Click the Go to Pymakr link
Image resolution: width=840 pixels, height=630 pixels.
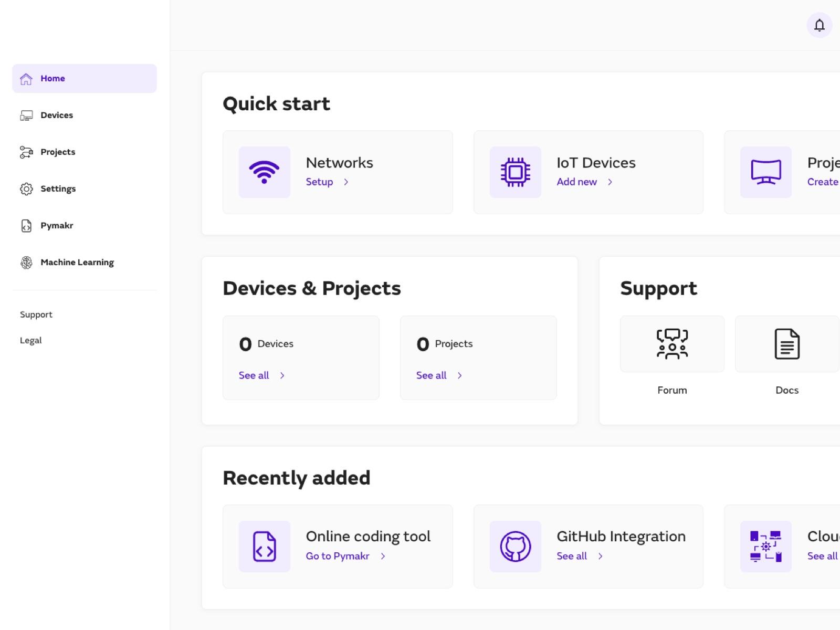pos(338,556)
